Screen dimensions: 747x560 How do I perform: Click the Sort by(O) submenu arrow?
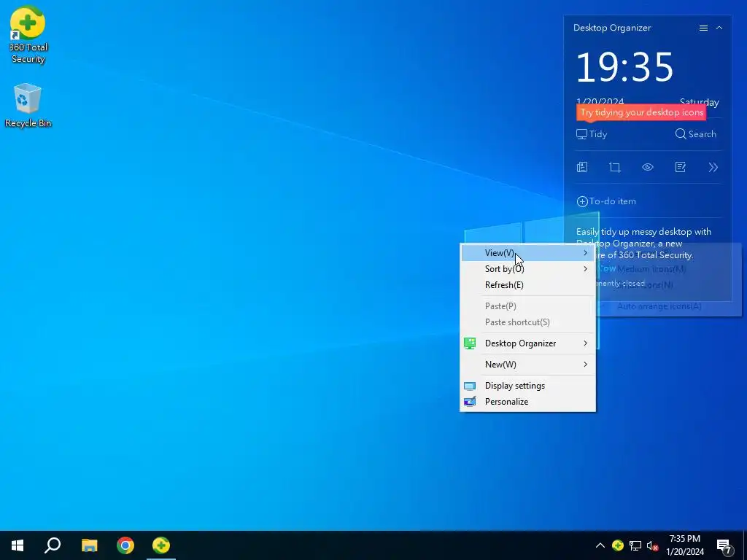coord(586,269)
